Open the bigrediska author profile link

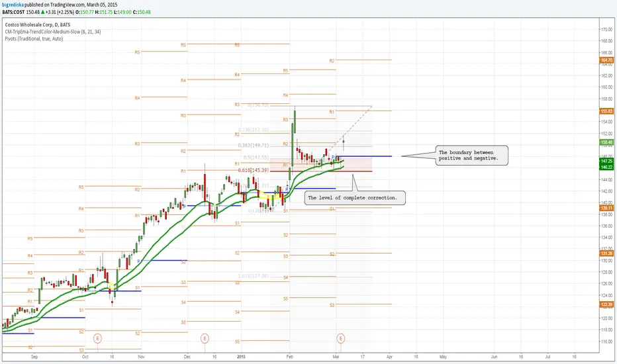(x=13, y=5)
